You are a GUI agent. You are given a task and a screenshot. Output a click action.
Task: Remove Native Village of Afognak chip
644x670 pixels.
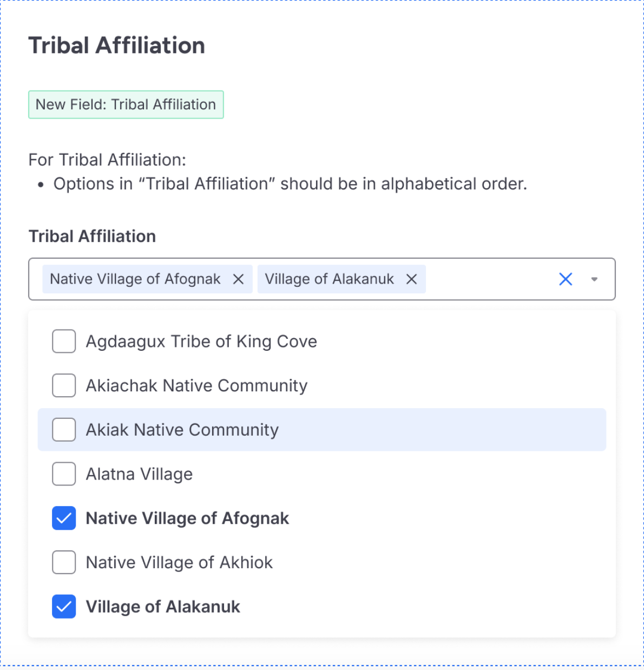pos(238,279)
